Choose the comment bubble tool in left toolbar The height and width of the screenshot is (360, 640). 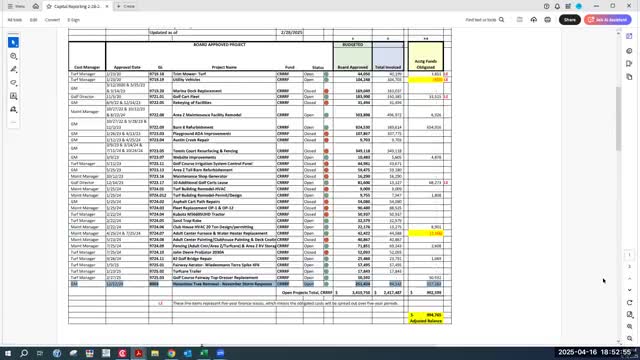coord(13,56)
